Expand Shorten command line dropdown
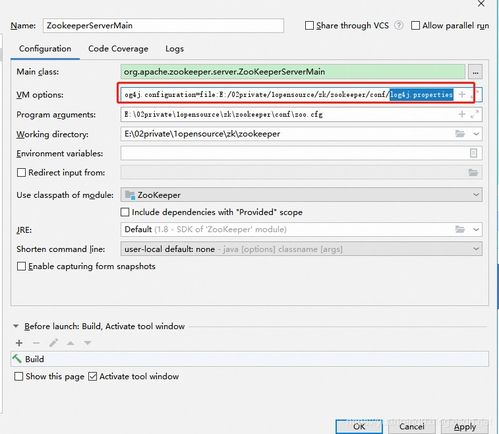 (301, 249)
